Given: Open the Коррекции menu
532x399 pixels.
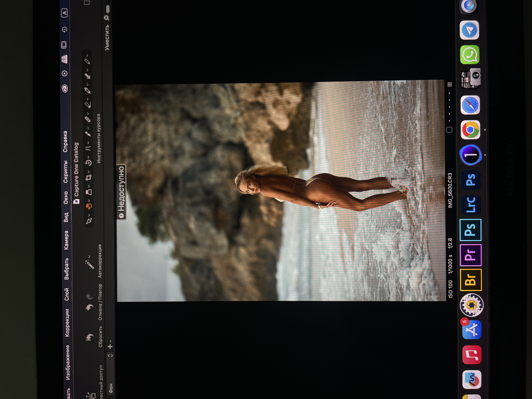Looking at the screenshot, I should point(67,323).
